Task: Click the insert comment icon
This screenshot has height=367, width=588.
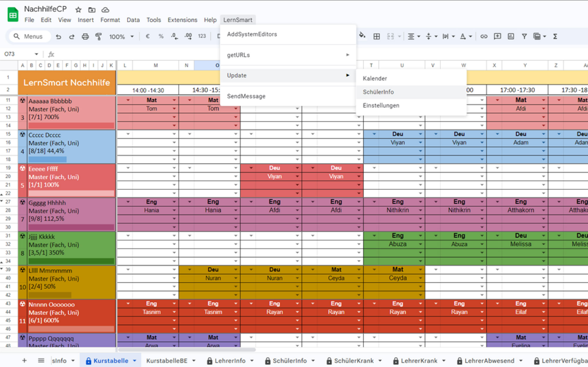Action: pyautogui.click(x=497, y=36)
